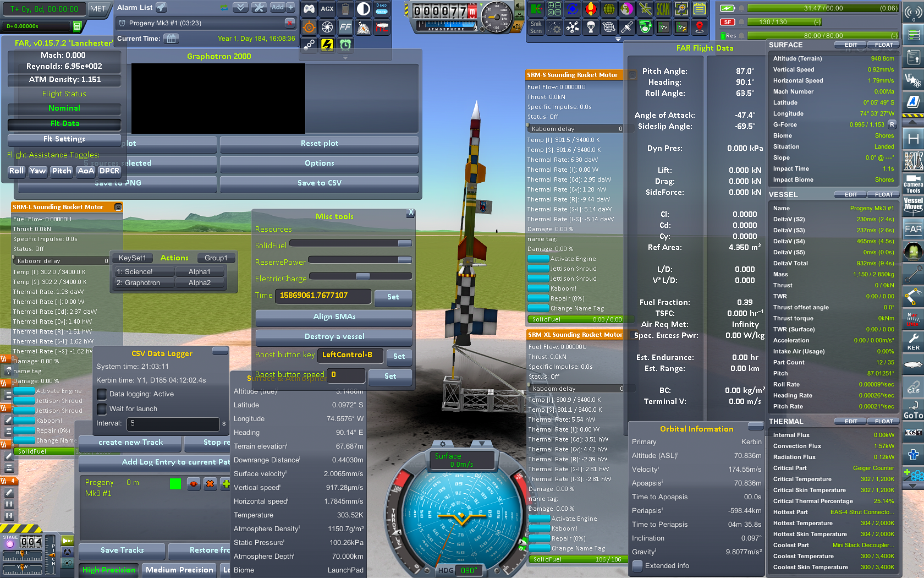Screen dimensions: 924x578
Task: Select High Precision tab
Action: point(109,570)
